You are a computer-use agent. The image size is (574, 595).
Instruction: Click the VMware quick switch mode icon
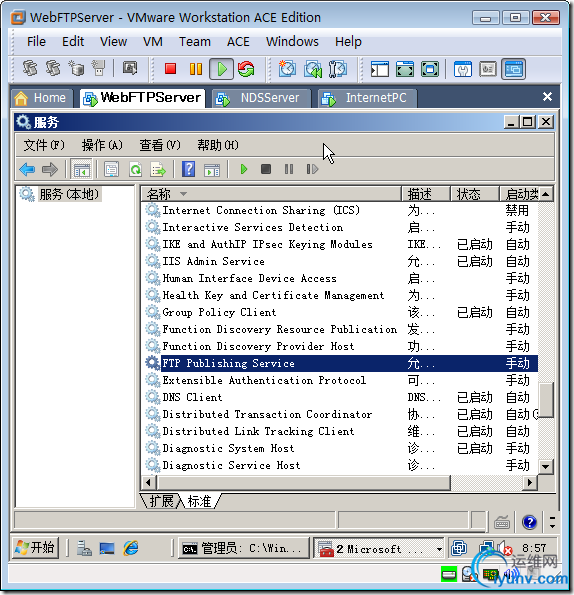[429, 69]
